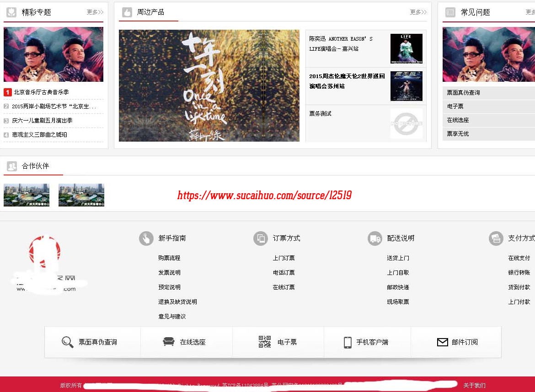Viewport: 535px width, 392px height.
Task: Click the copy icon beside 订票方式
Action: click(261, 238)
